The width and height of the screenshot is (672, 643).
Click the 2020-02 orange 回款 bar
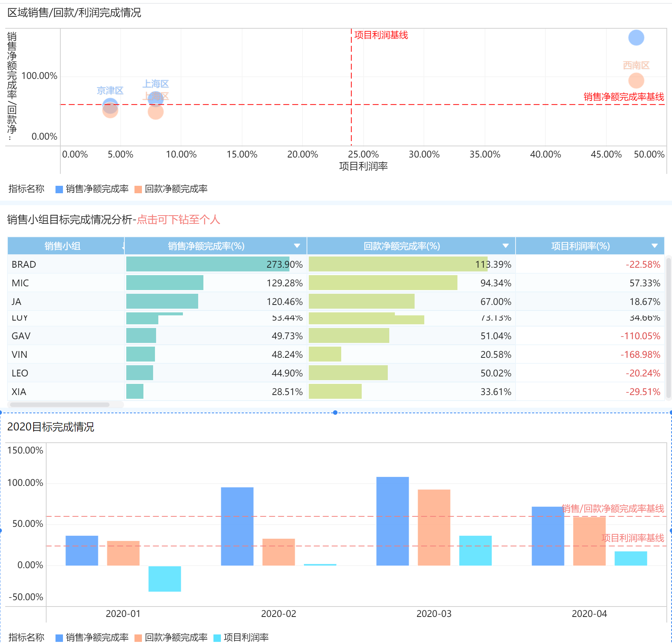point(279,552)
